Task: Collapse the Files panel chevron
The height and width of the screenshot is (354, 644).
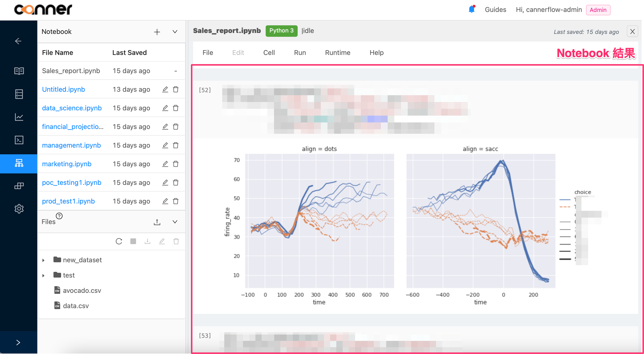Action: coord(175,222)
